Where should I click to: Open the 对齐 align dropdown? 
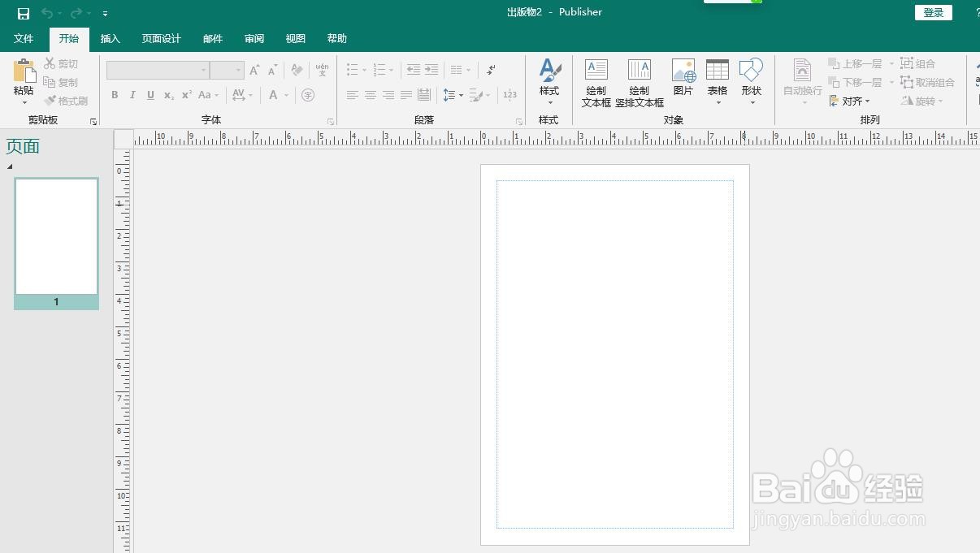[x=850, y=101]
